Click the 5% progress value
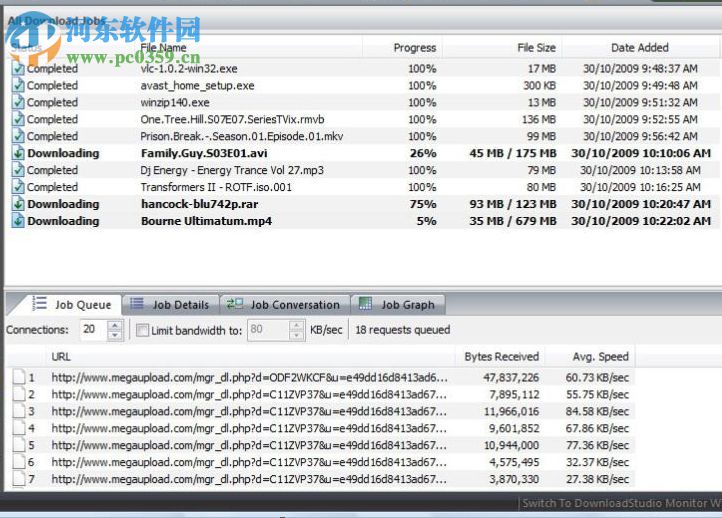Screen dimensions: 722x518 coord(426,221)
